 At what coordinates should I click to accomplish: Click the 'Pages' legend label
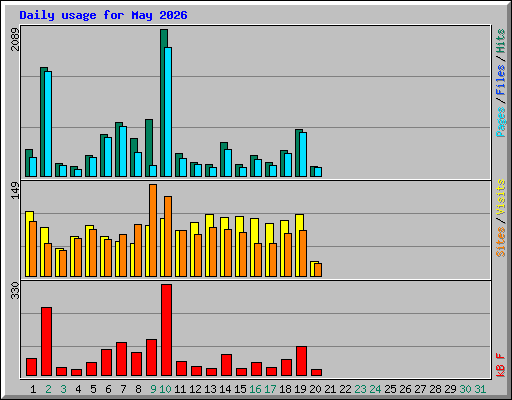[x=500, y=122]
